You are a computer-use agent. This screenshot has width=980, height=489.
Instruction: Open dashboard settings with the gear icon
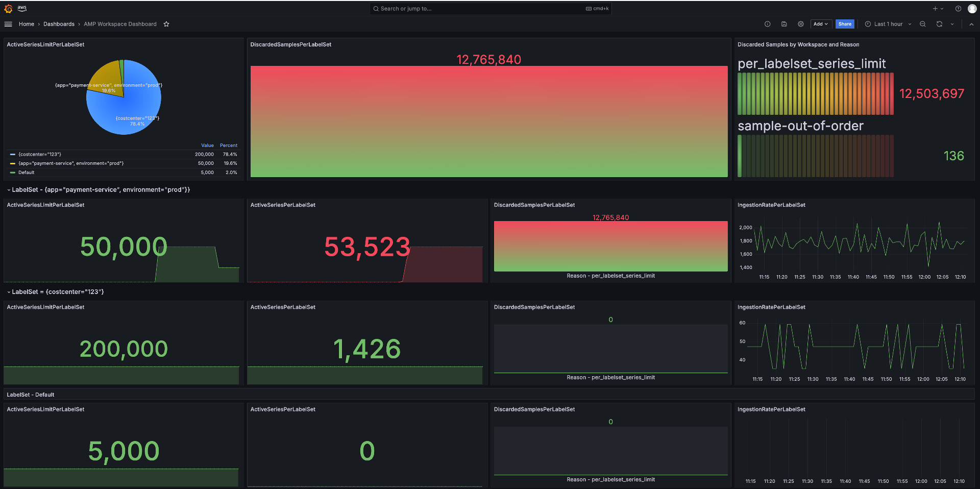click(x=800, y=24)
